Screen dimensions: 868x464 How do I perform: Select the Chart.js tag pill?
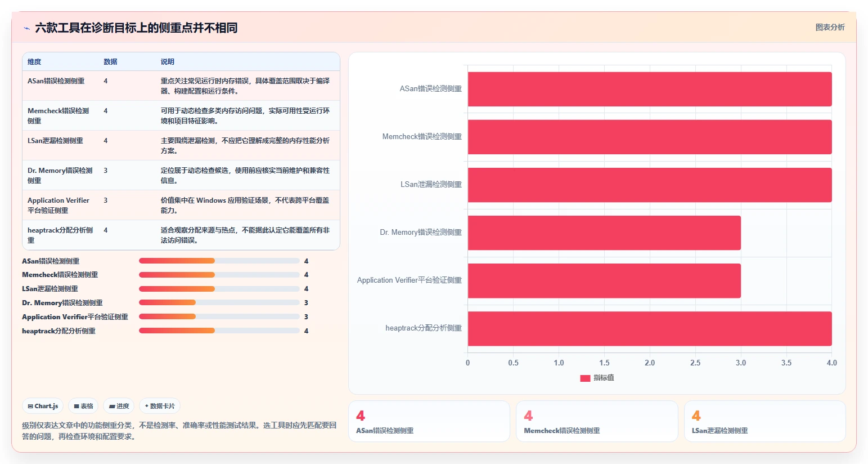pos(43,406)
